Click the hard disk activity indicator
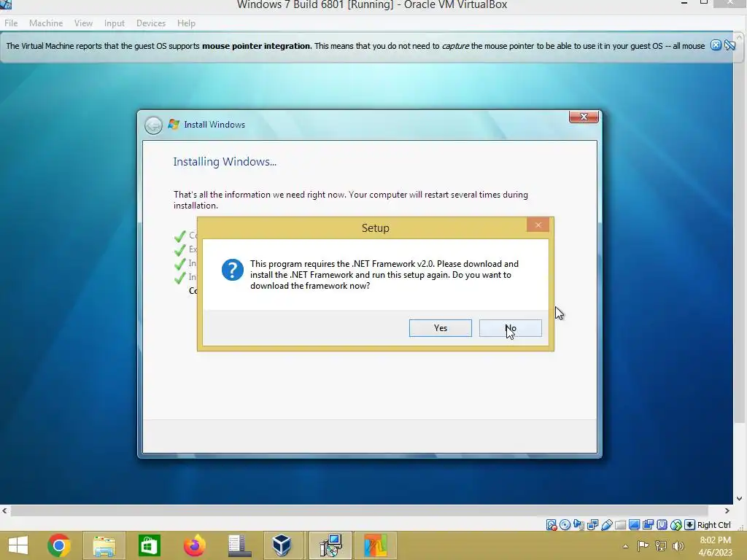 coord(551,525)
